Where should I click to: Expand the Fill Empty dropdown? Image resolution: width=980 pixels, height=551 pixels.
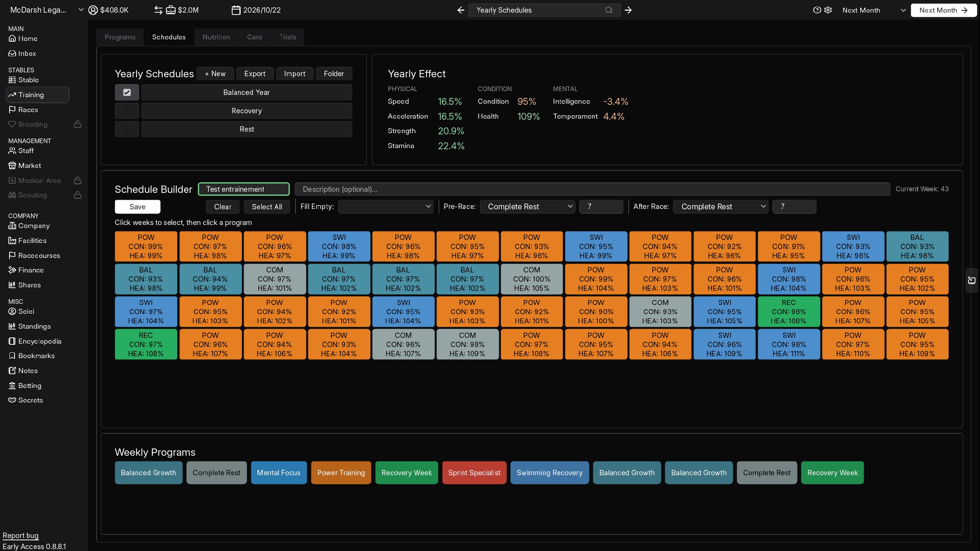click(386, 207)
